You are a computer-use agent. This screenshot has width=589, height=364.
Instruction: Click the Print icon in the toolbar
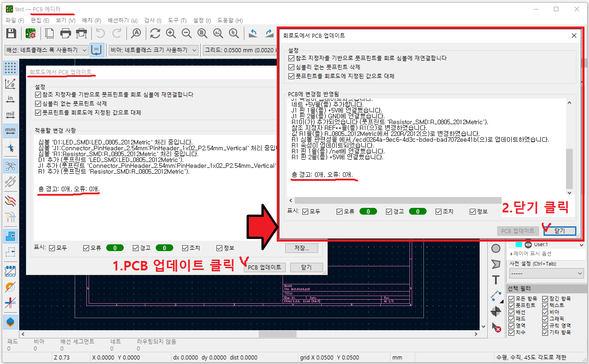point(66,33)
